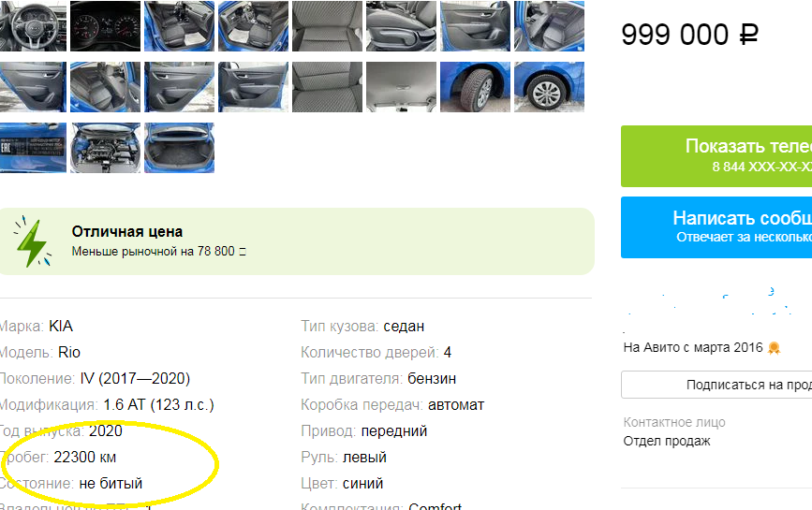Click the Пробег 22300 км value
Image resolution: width=812 pixels, height=510 pixels.
tap(85, 458)
